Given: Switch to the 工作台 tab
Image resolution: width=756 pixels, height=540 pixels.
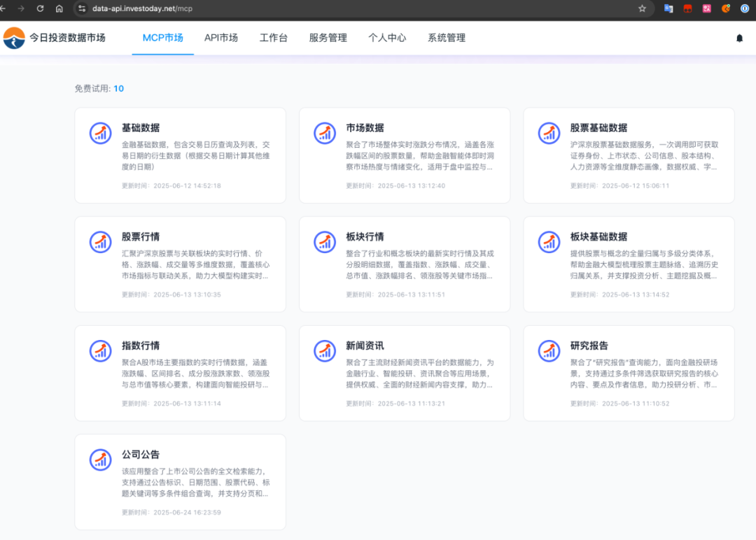Looking at the screenshot, I should 273,38.
